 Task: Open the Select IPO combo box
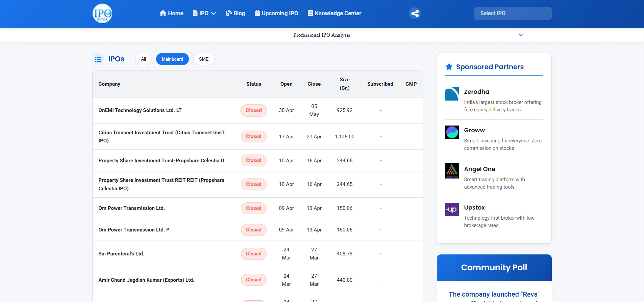click(513, 13)
